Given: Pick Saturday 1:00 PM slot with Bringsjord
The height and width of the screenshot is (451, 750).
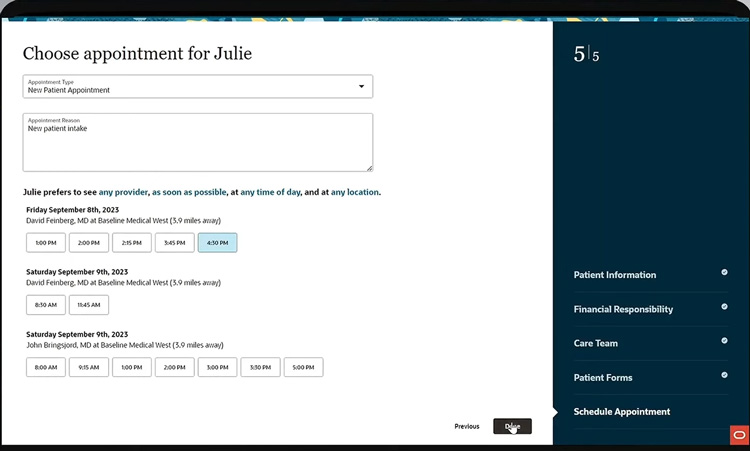Looking at the screenshot, I should [132, 367].
